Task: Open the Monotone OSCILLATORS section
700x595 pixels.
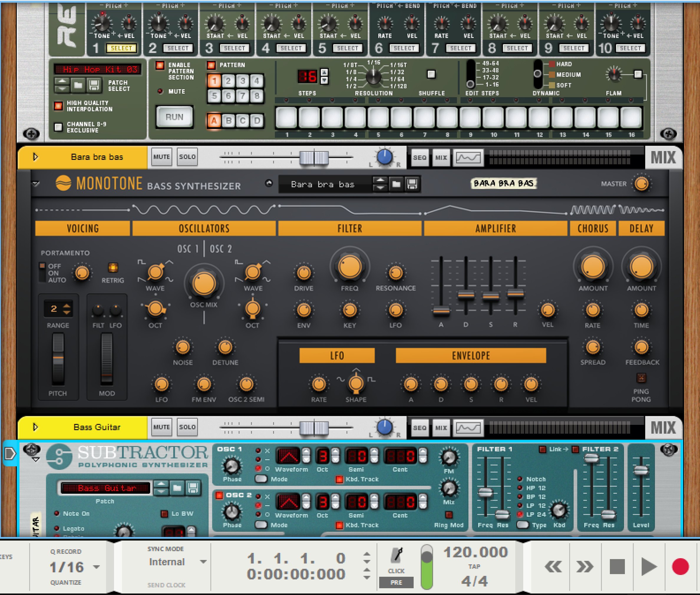Action: coord(204,228)
